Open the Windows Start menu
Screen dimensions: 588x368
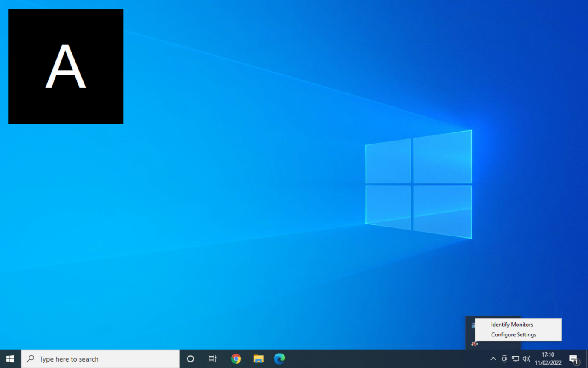tap(10, 359)
